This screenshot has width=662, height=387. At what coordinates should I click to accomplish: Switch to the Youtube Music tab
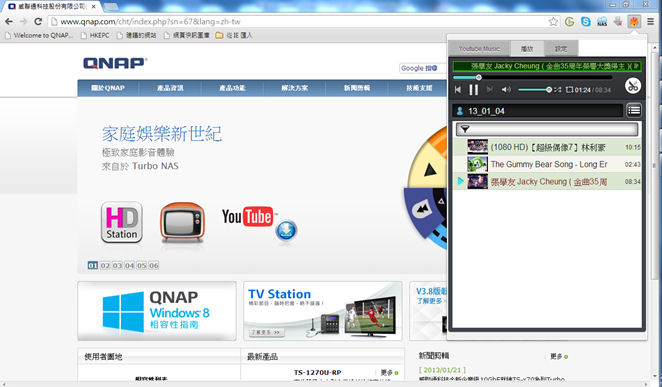(479, 49)
